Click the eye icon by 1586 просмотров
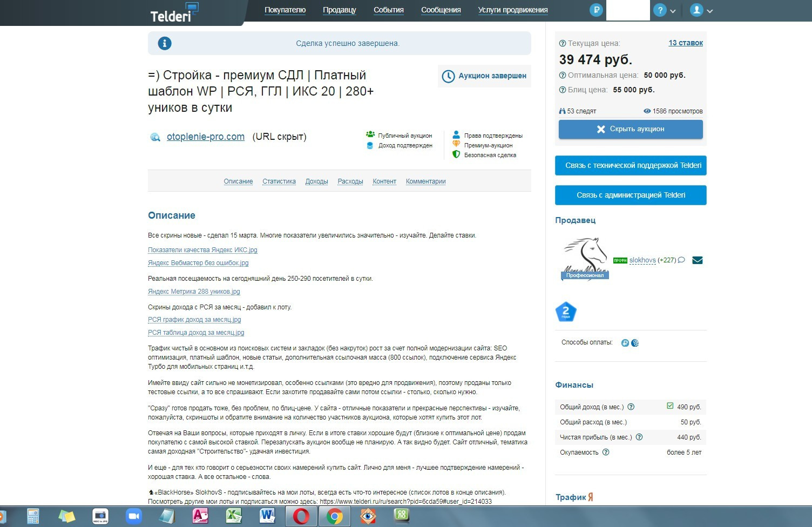This screenshot has width=812, height=527. click(x=647, y=111)
